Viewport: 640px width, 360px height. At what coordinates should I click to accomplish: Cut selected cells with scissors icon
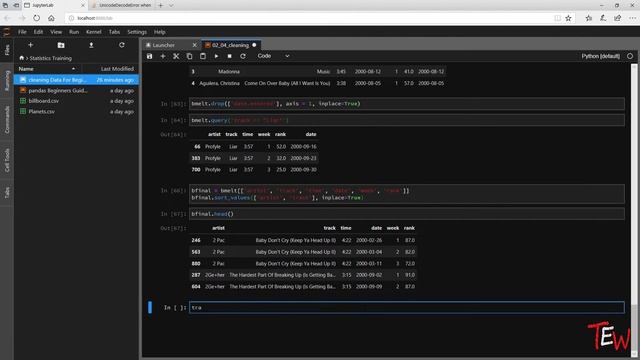point(176,56)
